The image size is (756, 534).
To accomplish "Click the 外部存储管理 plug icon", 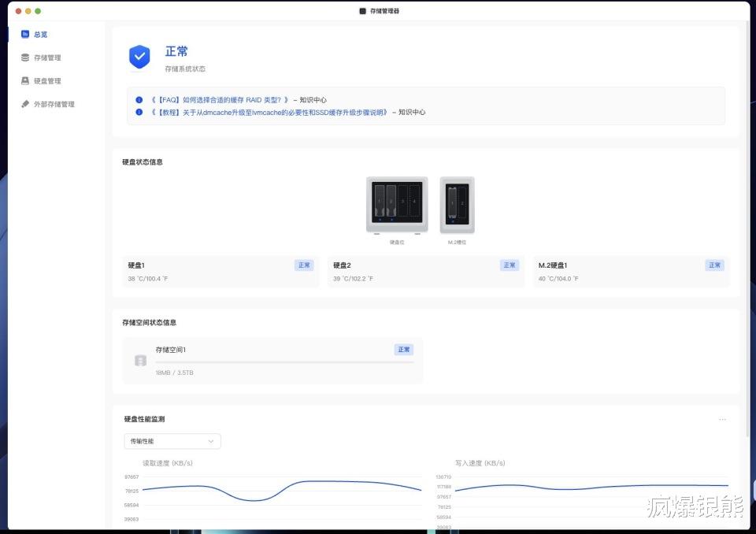I will (25, 104).
